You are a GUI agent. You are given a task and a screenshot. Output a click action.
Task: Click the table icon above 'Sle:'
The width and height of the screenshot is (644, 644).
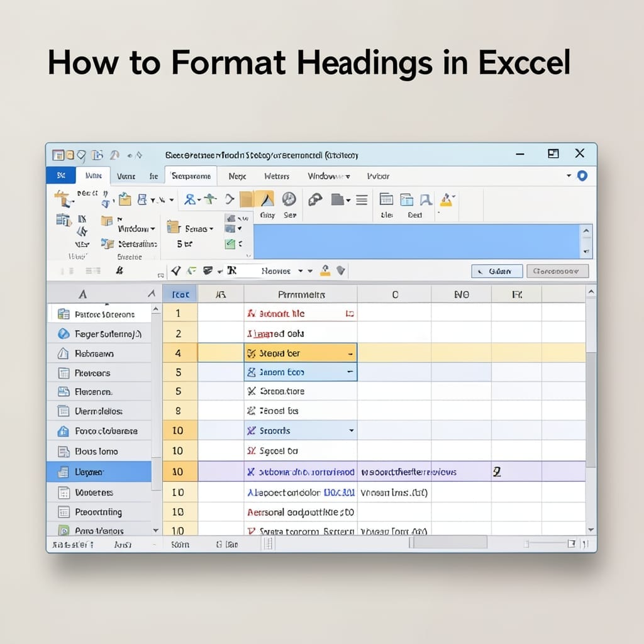coord(386,199)
